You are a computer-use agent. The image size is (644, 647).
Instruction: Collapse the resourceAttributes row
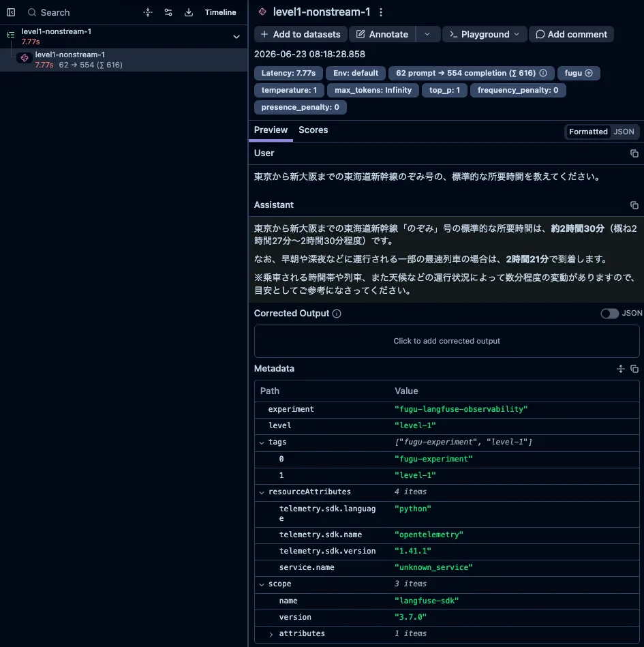(262, 492)
